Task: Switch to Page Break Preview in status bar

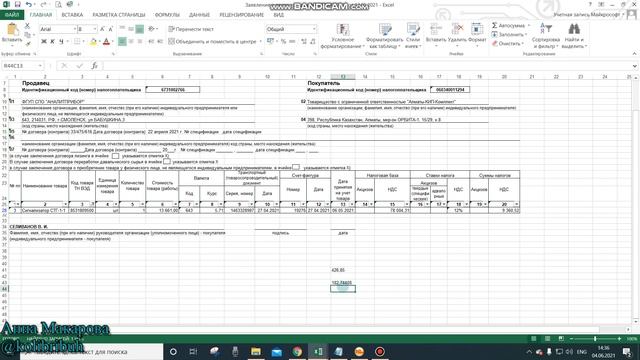Action: click(561, 339)
